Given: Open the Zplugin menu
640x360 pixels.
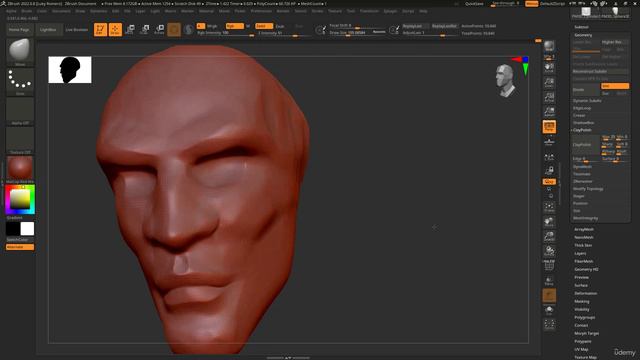Looking at the screenshot, I should (390, 11).
